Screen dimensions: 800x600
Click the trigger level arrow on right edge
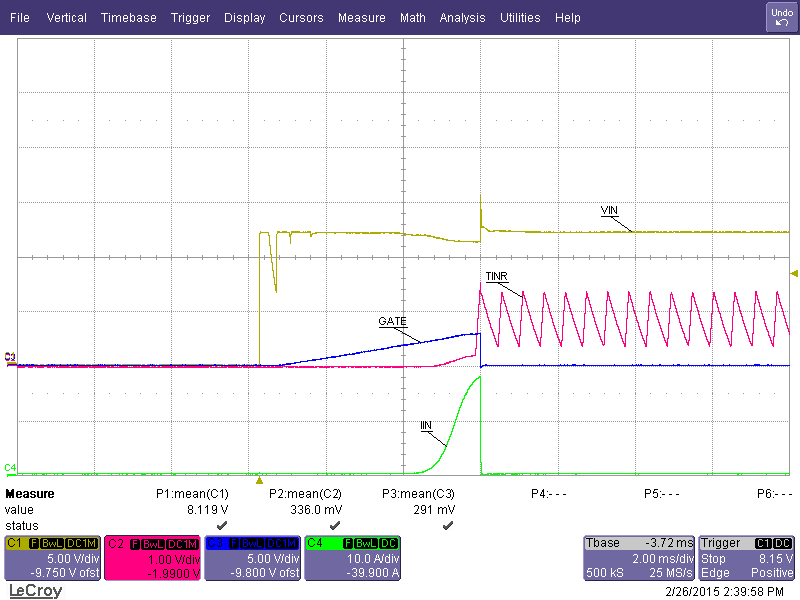click(794, 273)
